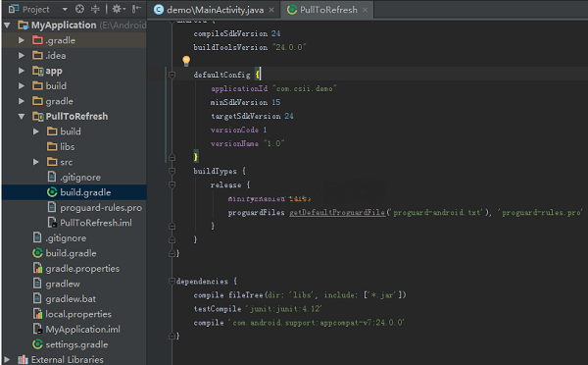Click the getDefaultProguardFile method reference
The height and width of the screenshot is (365, 588).
pos(337,213)
